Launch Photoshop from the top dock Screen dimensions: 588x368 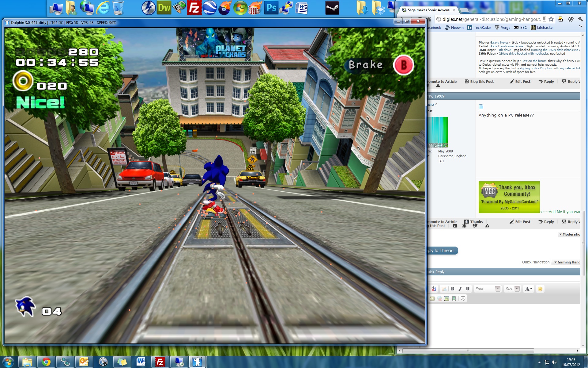[x=271, y=8]
